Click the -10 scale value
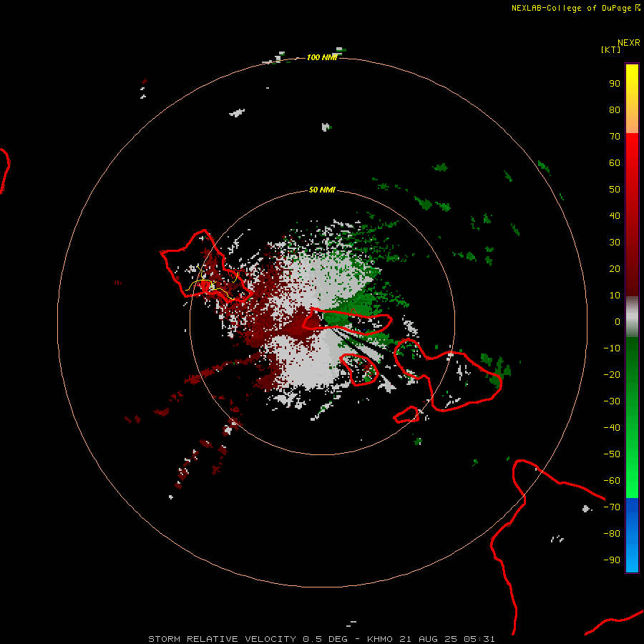This screenshot has width=644, height=644. (x=612, y=348)
